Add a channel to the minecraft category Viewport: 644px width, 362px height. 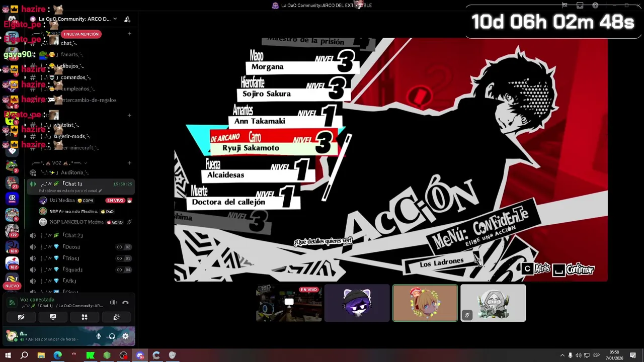click(129, 115)
